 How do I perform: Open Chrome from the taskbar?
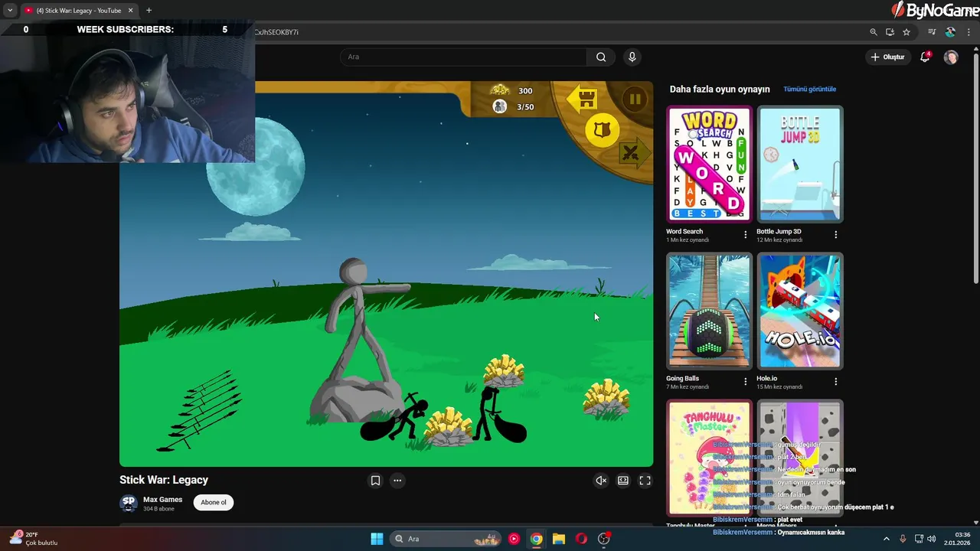click(x=536, y=539)
